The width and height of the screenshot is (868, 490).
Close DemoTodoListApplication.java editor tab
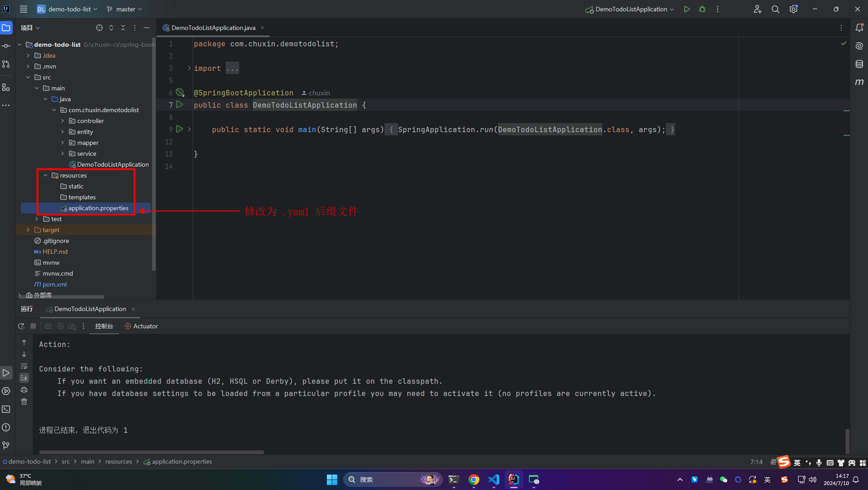pos(262,28)
